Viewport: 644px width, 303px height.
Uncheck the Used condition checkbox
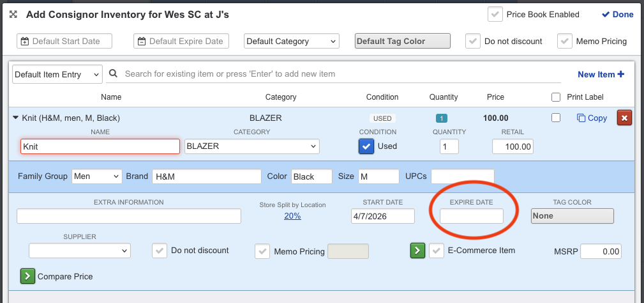366,146
